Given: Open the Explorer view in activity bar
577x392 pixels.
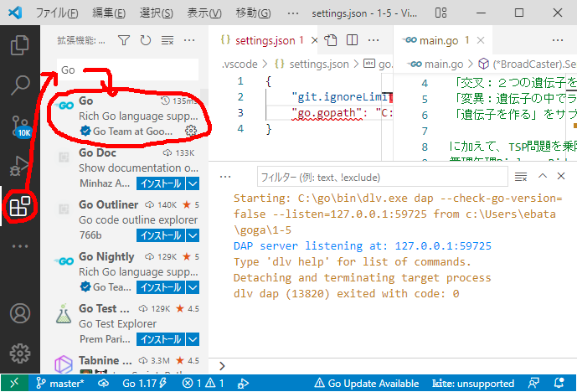Looking at the screenshot, I should pyautogui.click(x=19, y=44).
